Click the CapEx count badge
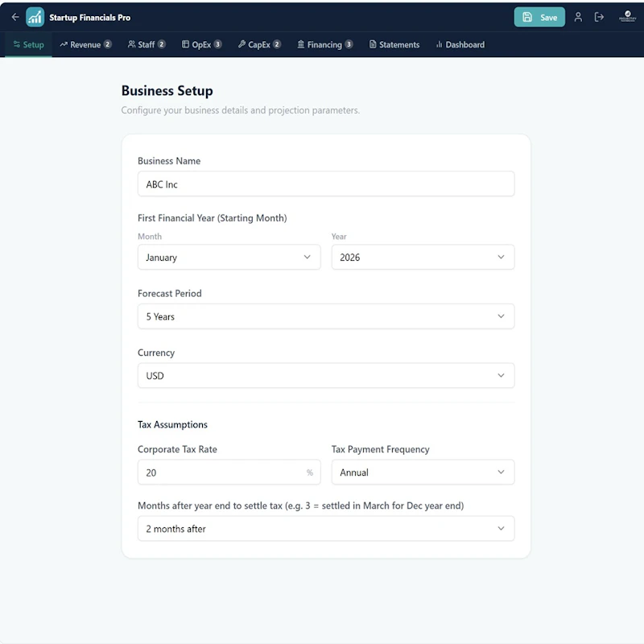 [x=277, y=44]
